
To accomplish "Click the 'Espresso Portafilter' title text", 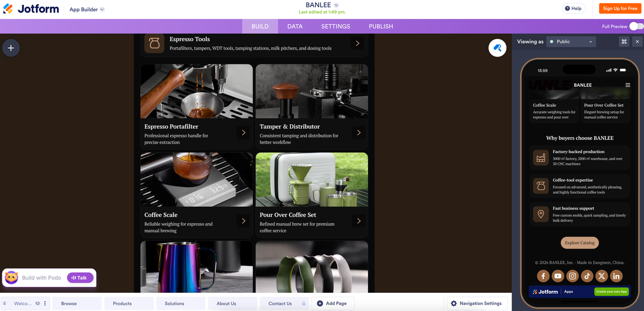I will click(x=171, y=127).
